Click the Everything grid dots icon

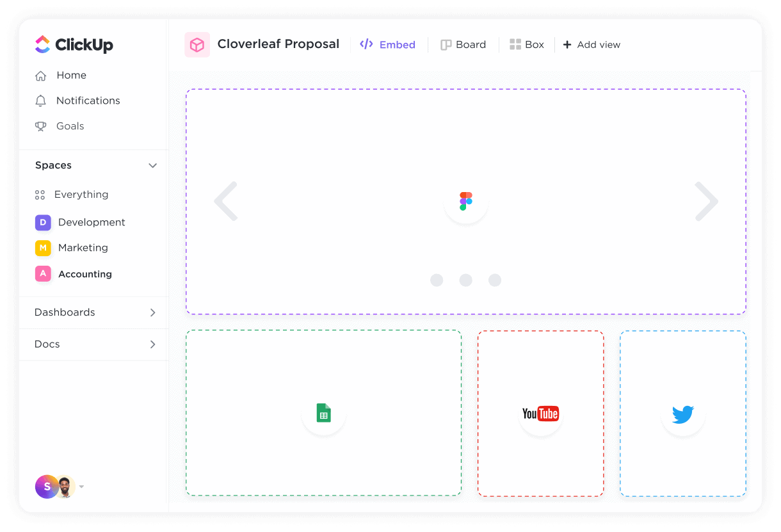[x=40, y=195]
